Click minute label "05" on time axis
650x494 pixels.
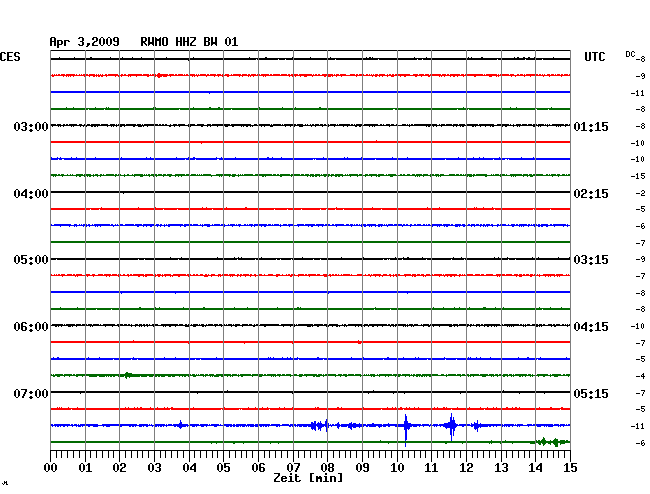[x=223, y=468]
